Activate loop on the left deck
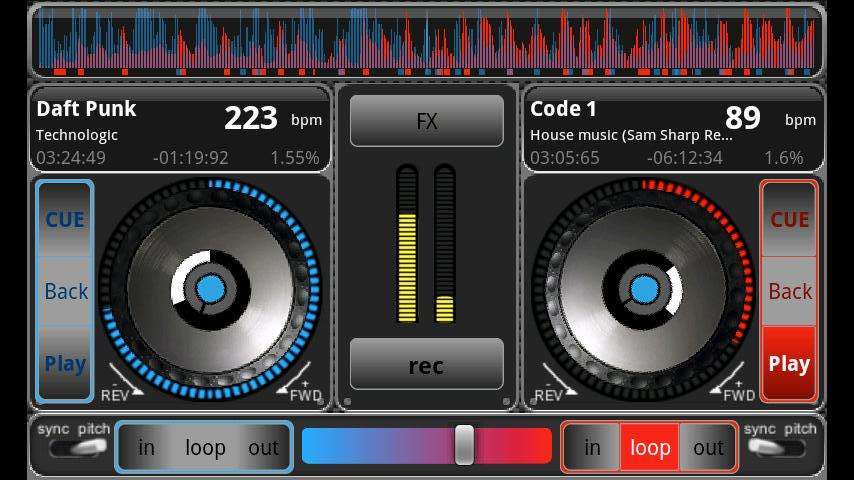 pos(205,447)
